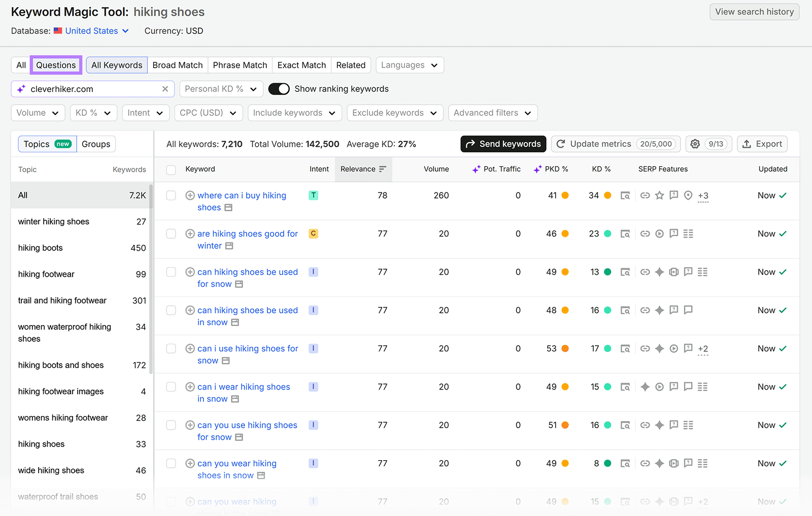Click the star SERP feature in first row

[x=659, y=196]
